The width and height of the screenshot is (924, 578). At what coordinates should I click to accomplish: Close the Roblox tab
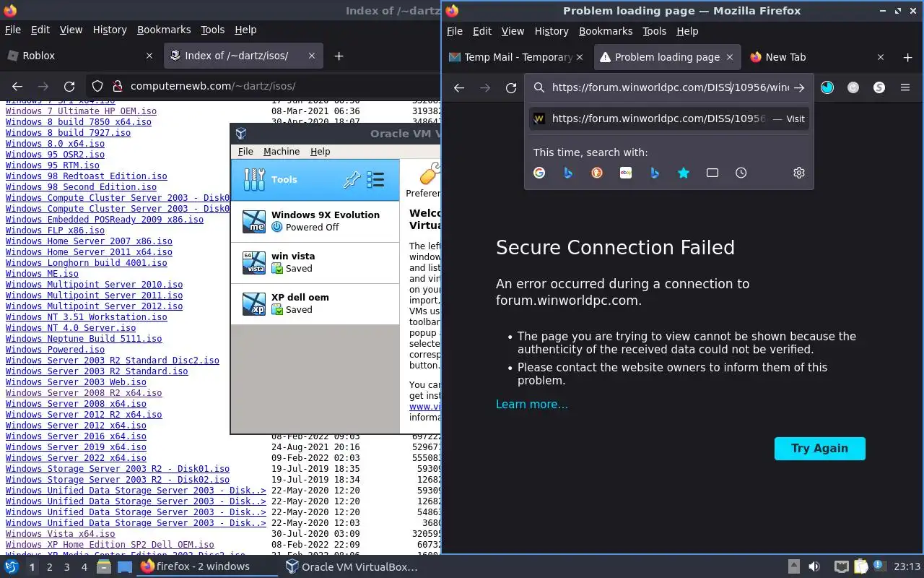tap(149, 56)
